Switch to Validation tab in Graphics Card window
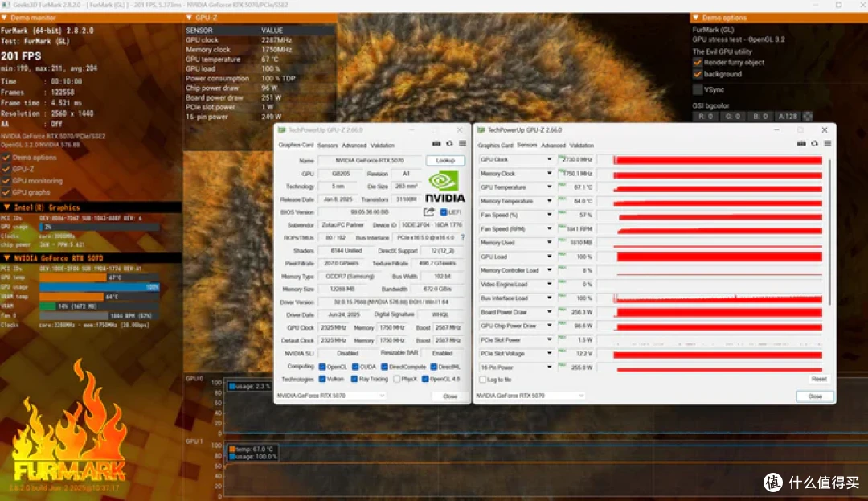The image size is (868, 501). click(383, 146)
